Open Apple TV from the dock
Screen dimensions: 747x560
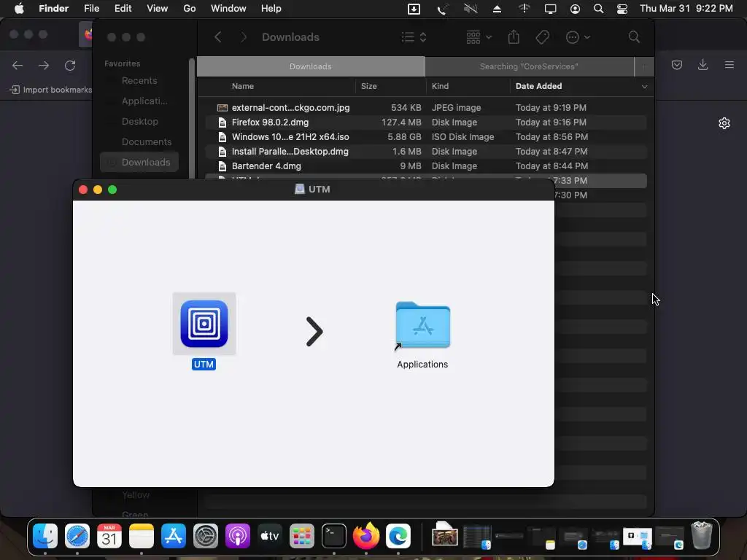pos(270,536)
